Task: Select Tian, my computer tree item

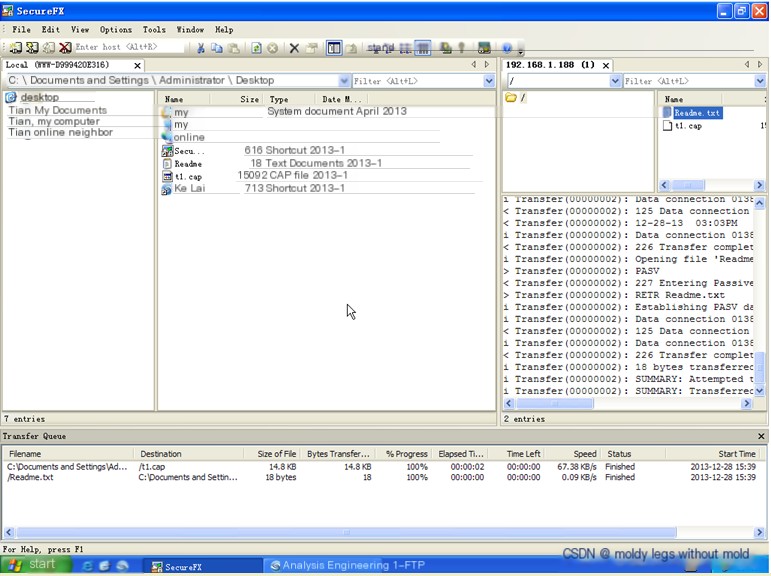Action: [x=54, y=121]
